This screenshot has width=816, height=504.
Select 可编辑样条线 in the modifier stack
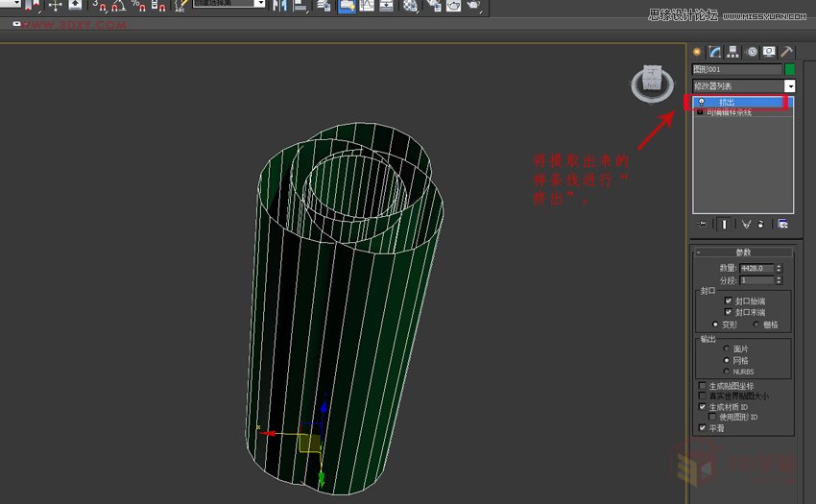click(x=730, y=112)
